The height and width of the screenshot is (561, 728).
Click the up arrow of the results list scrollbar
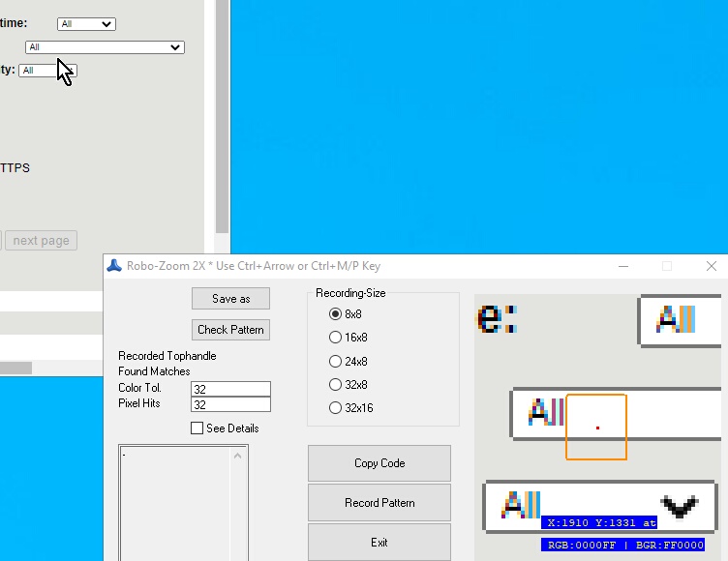(238, 456)
